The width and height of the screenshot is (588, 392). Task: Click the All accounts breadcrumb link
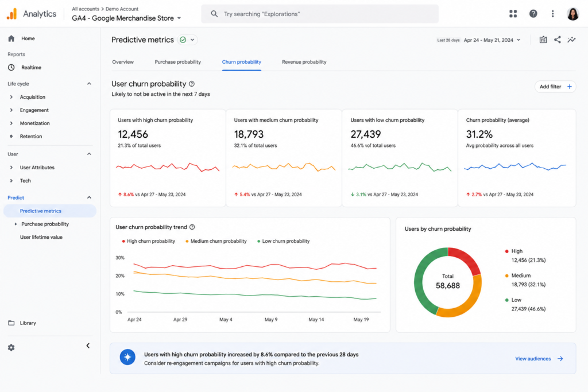[x=86, y=9]
